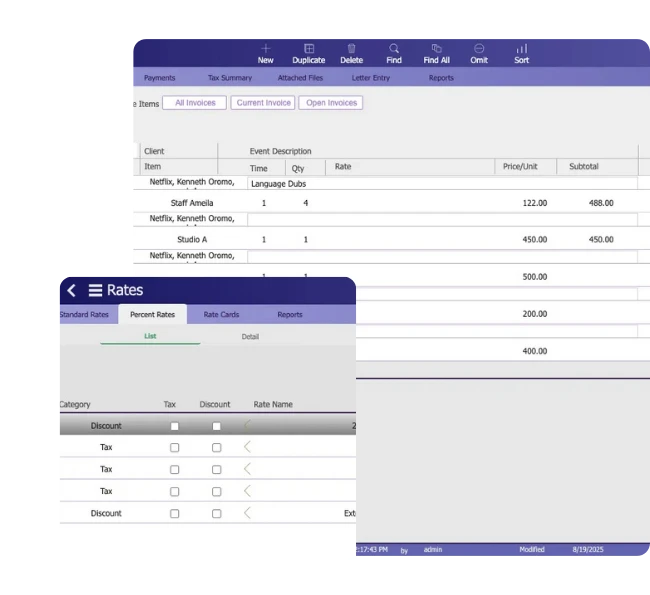Open Reports tab in Rates window

tap(290, 314)
